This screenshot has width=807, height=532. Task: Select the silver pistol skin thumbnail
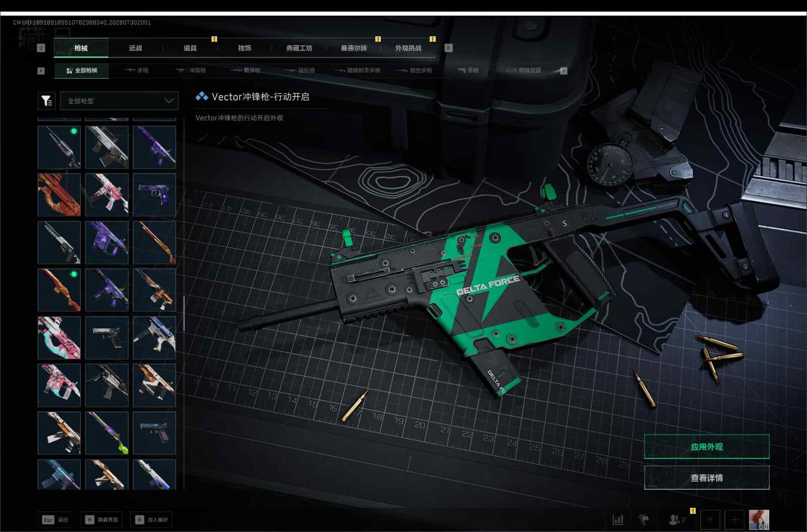coord(107,338)
